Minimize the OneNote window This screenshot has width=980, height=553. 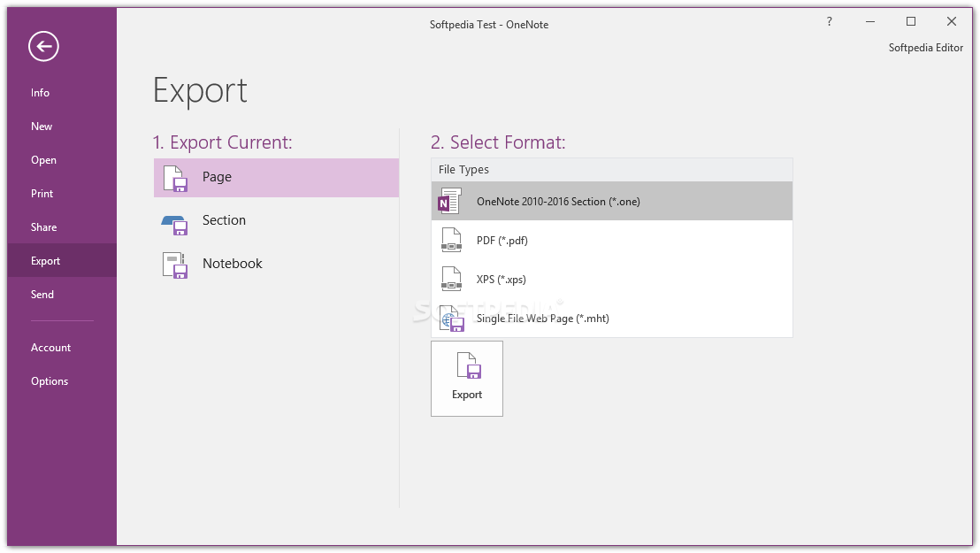pos(870,22)
